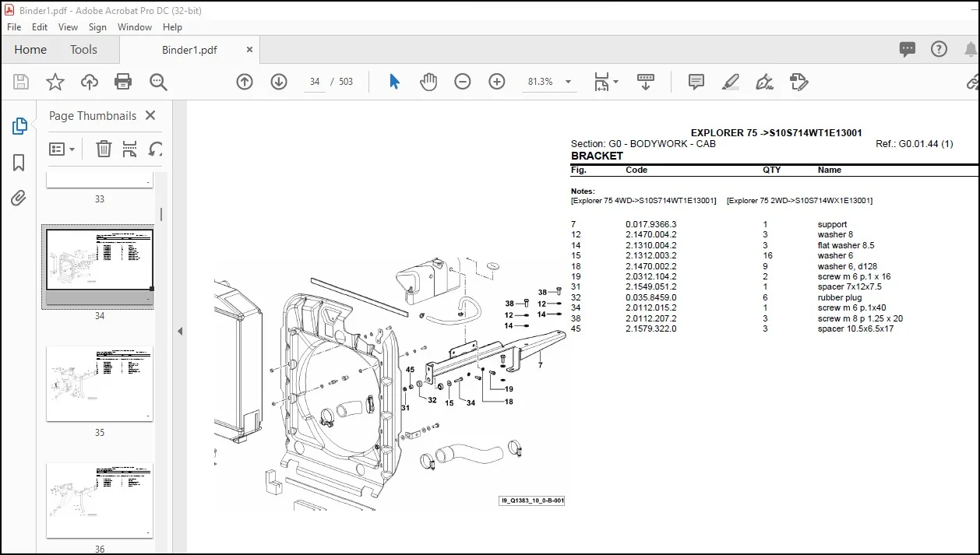Delete selected pages via trash icon
The height and width of the screenshot is (555, 980).
(104, 149)
